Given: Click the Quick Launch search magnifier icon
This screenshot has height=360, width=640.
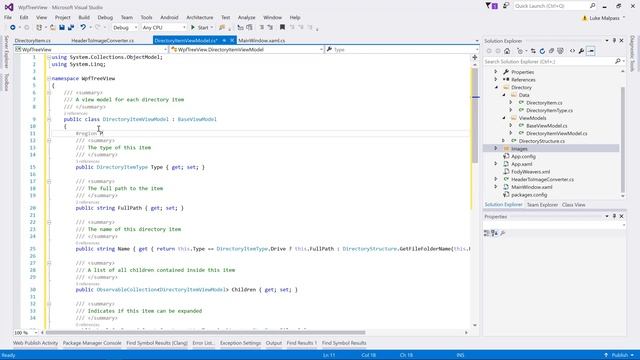Looking at the screenshot, I should tap(592, 6).
